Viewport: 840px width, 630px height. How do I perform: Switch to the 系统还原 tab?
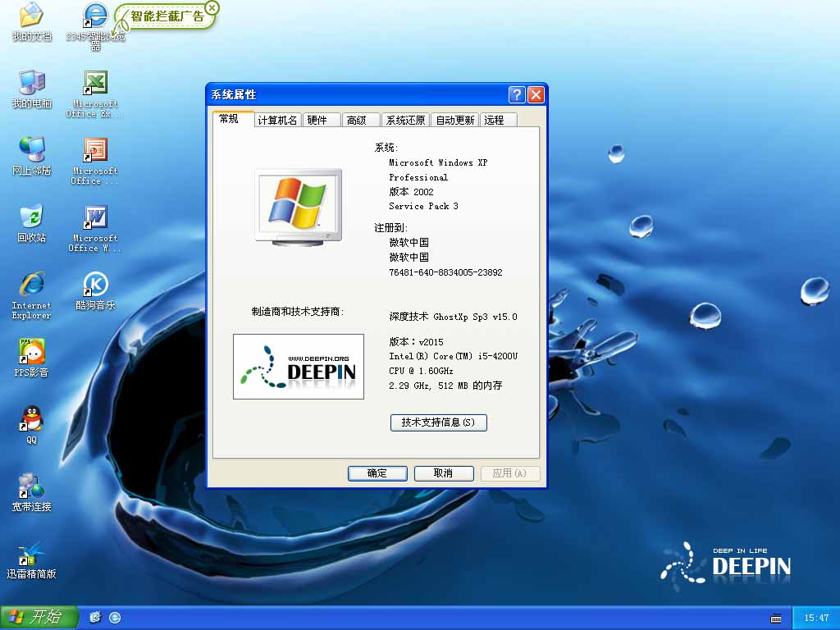(x=405, y=120)
